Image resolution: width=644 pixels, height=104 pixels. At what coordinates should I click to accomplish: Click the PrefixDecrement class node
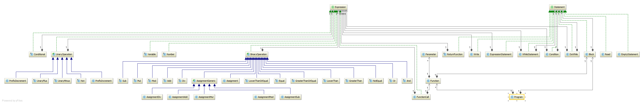click(x=16, y=81)
